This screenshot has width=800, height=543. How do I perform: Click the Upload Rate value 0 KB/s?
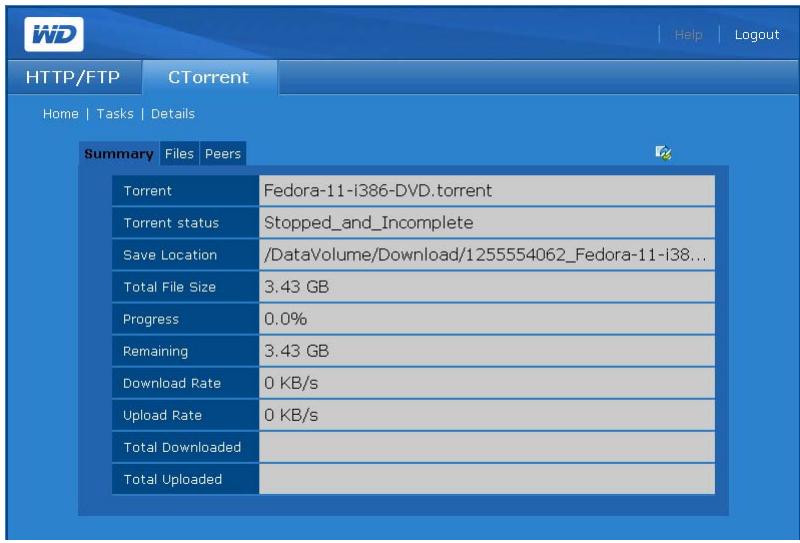(x=291, y=415)
